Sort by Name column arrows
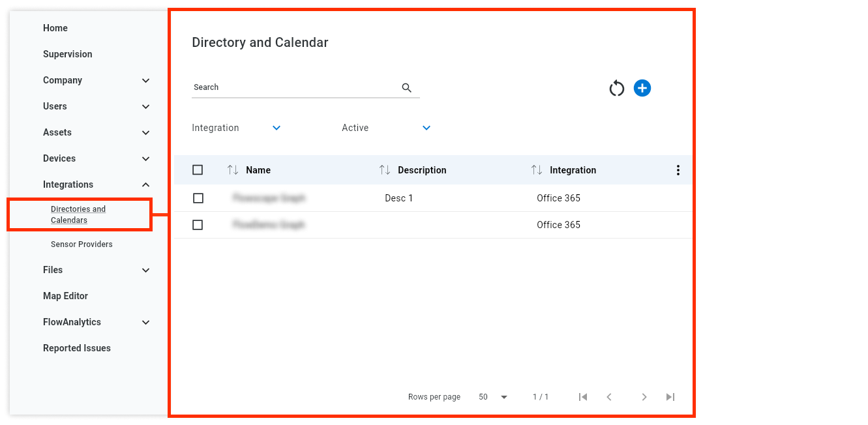The height and width of the screenshot is (425, 868). pos(233,170)
